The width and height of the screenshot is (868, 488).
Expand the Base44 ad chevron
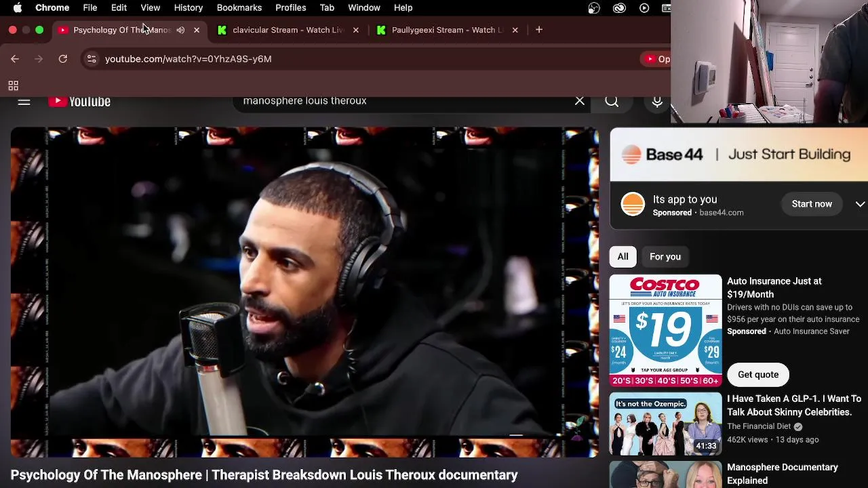[860, 204]
